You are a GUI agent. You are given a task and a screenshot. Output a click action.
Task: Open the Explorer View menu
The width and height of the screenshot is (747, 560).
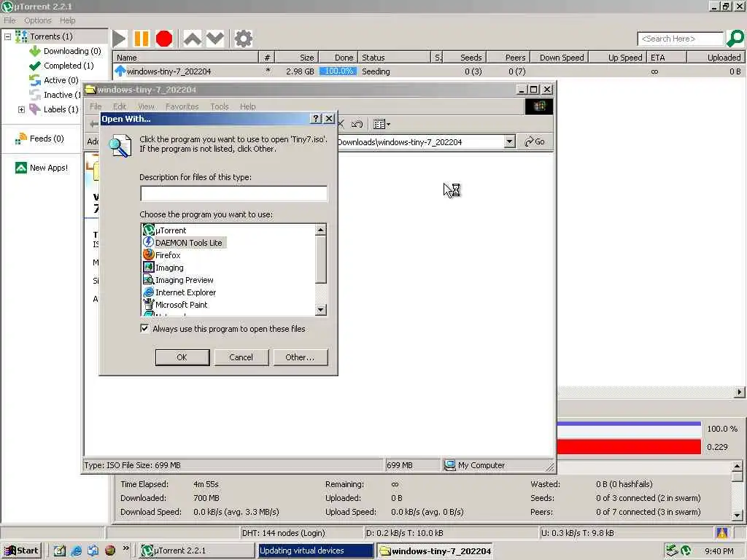[x=146, y=106]
